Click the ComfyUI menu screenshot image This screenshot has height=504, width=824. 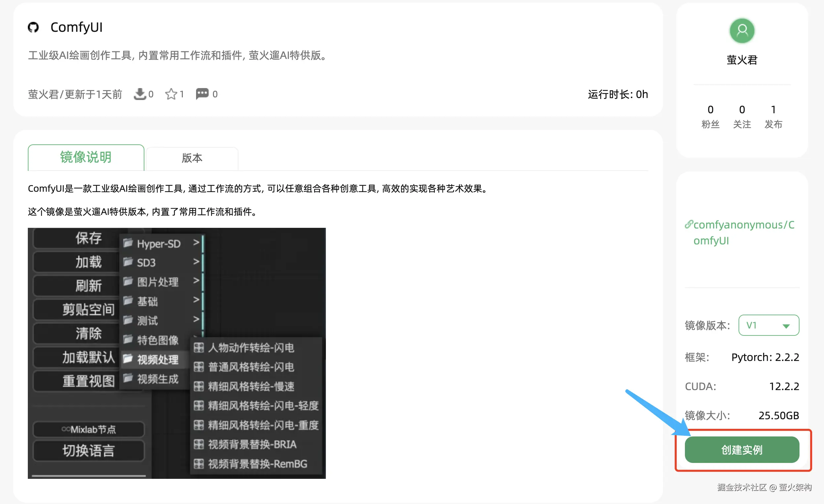(177, 353)
